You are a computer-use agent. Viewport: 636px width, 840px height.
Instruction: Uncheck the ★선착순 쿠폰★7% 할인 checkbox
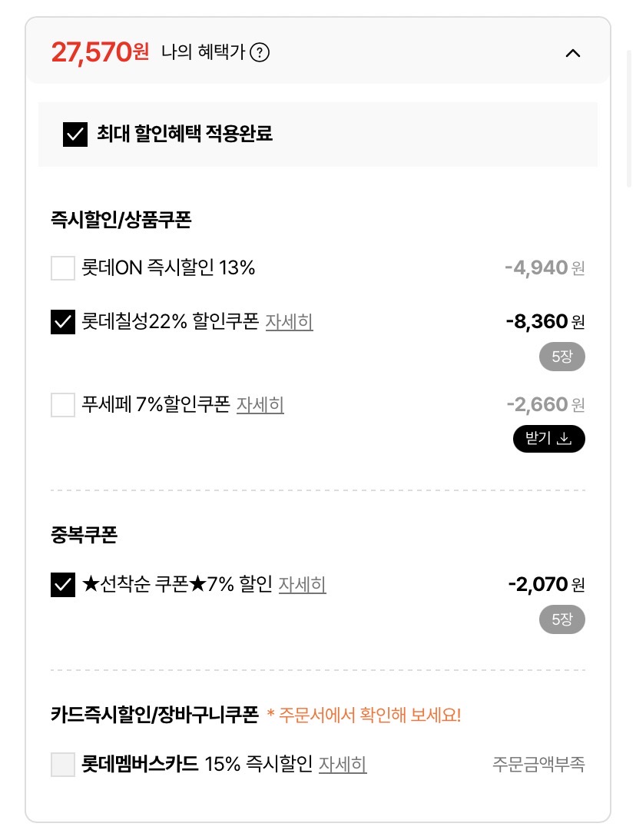pos(63,585)
